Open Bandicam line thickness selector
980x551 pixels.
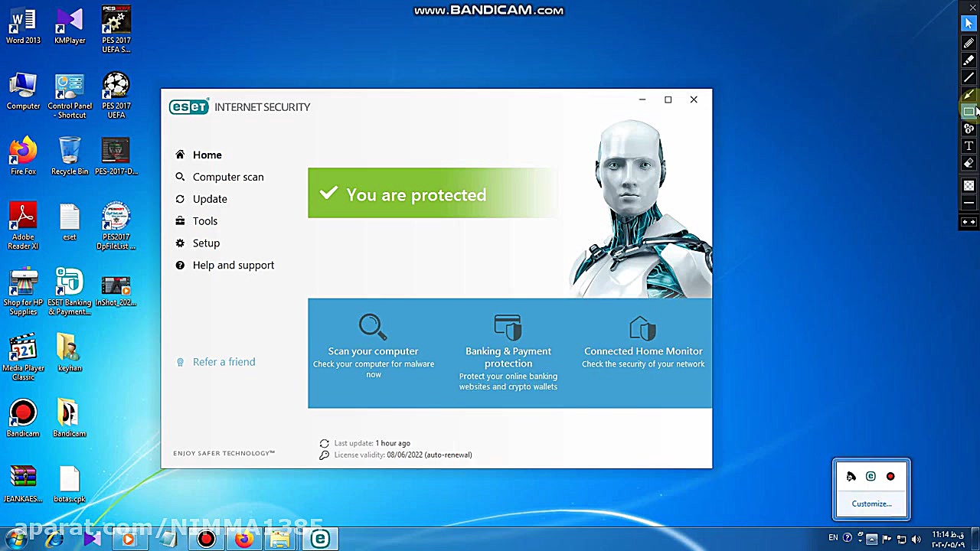[x=969, y=203]
